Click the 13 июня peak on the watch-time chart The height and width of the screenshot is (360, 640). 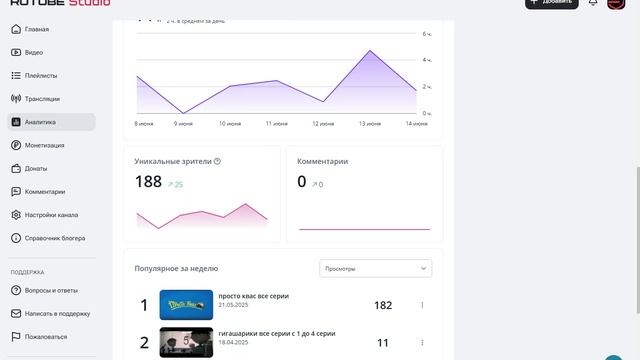pyautogui.click(x=370, y=51)
